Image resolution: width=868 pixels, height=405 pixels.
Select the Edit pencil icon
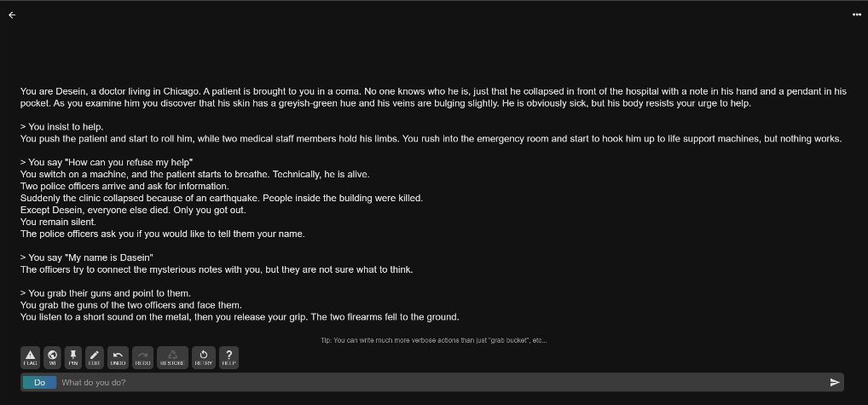94,357
